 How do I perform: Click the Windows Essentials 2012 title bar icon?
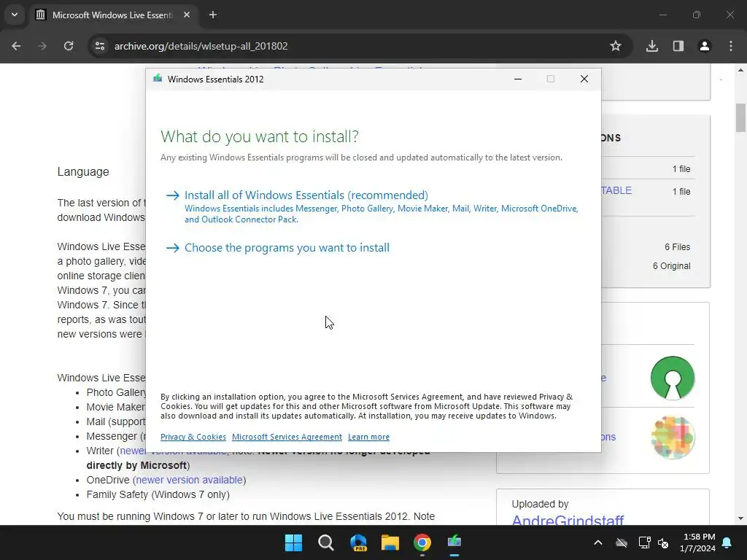(x=158, y=79)
